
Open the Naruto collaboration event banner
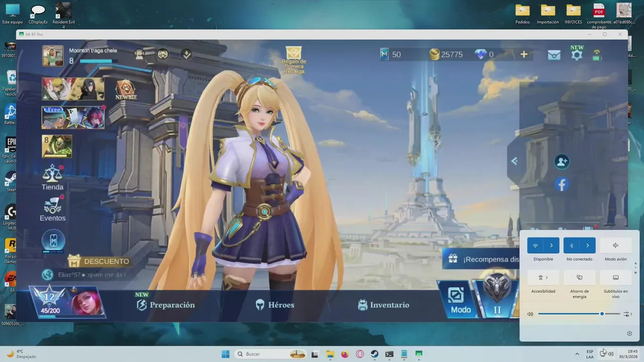click(73, 89)
